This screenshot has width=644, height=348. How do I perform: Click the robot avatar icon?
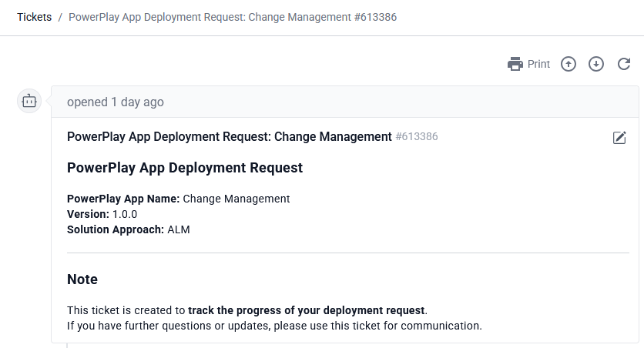[x=29, y=101]
